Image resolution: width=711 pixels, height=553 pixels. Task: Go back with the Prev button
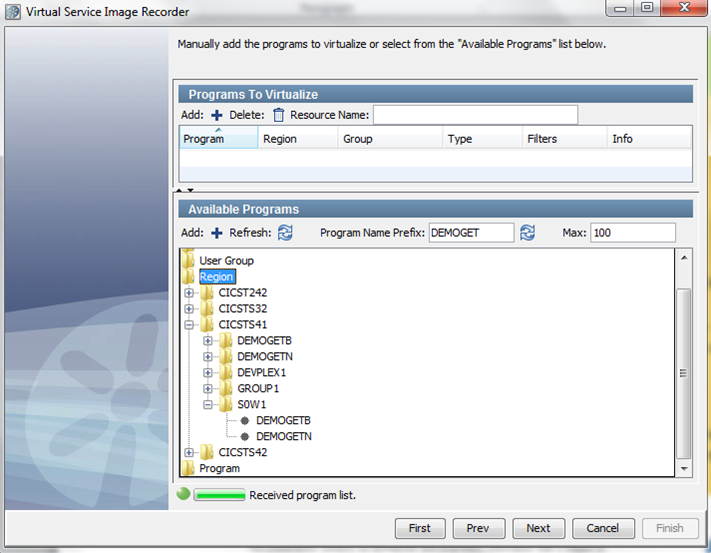coord(478,528)
